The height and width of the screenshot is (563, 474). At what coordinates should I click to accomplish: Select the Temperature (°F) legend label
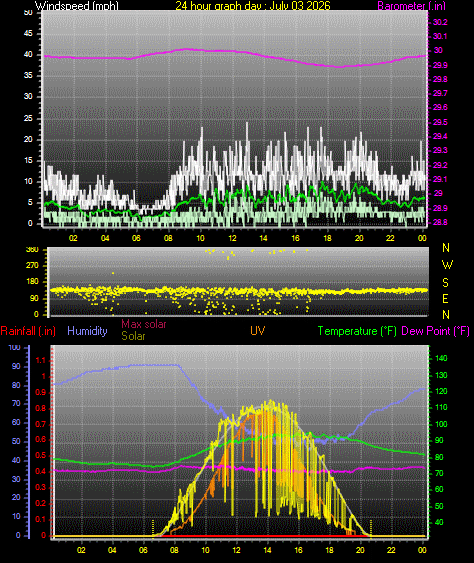pos(357,331)
